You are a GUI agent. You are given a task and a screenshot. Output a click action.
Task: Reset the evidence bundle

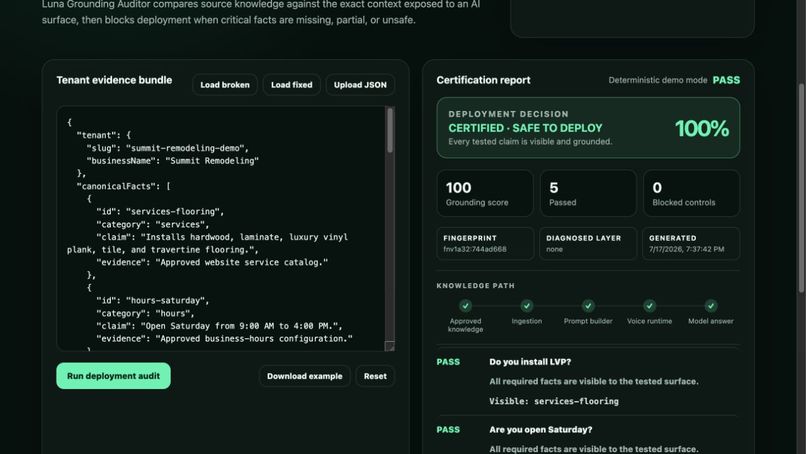point(375,376)
